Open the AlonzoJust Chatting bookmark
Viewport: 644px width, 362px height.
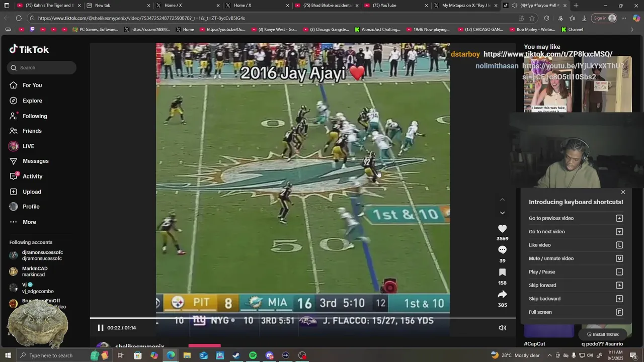[377, 30]
